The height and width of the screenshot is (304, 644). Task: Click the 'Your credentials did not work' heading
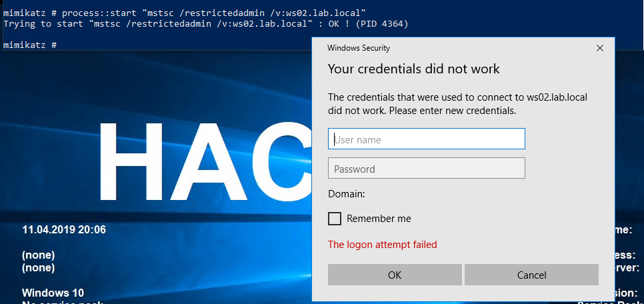point(413,69)
